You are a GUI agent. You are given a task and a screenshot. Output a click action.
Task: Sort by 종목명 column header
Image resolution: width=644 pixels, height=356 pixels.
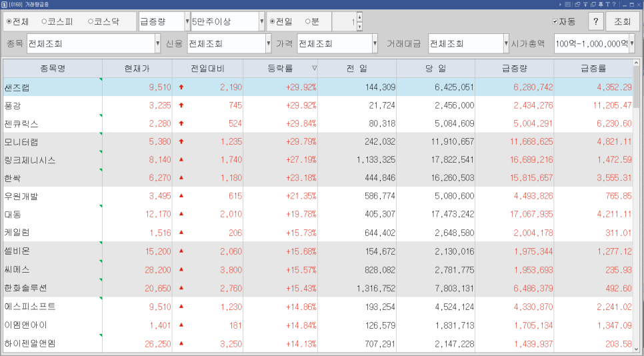(53, 68)
